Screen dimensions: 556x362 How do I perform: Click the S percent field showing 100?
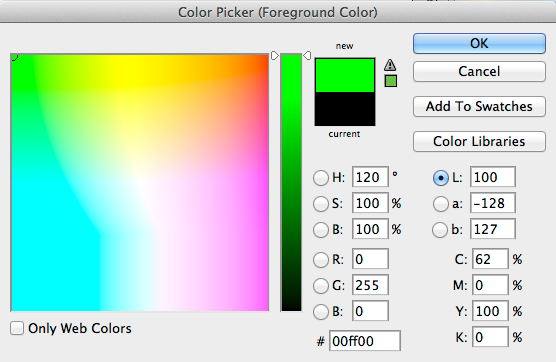(x=370, y=203)
